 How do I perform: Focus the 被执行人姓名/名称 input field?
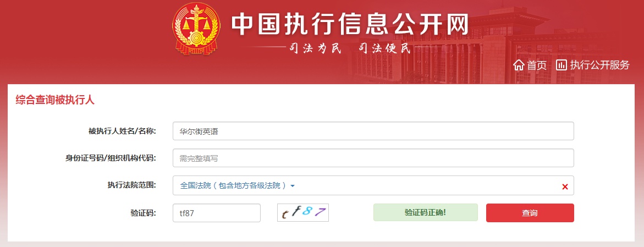click(x=373, y=131)
